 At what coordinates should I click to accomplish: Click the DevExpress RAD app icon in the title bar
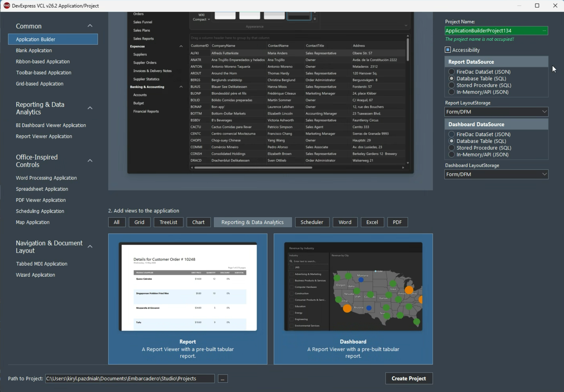pyautogui.click(x=7, y=6)
